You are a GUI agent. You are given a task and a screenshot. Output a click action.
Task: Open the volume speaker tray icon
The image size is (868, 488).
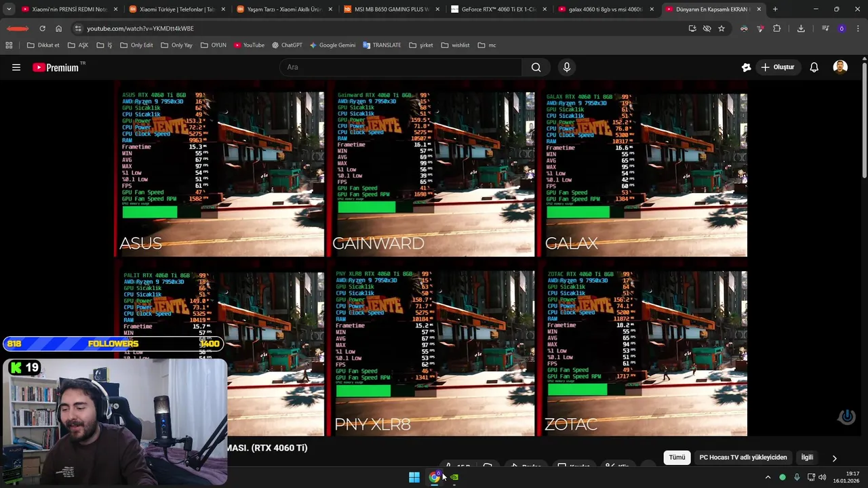[x=823, y=477]
